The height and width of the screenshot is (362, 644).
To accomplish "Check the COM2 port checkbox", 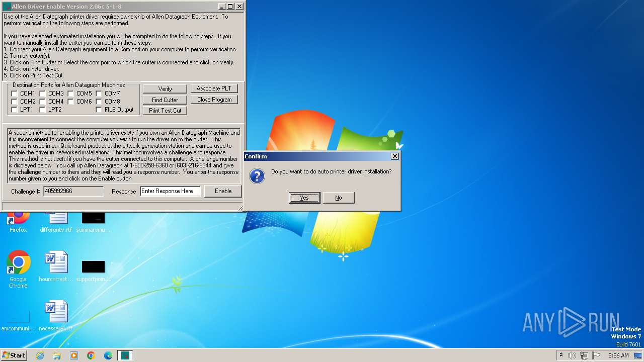I will pos(14,102).
